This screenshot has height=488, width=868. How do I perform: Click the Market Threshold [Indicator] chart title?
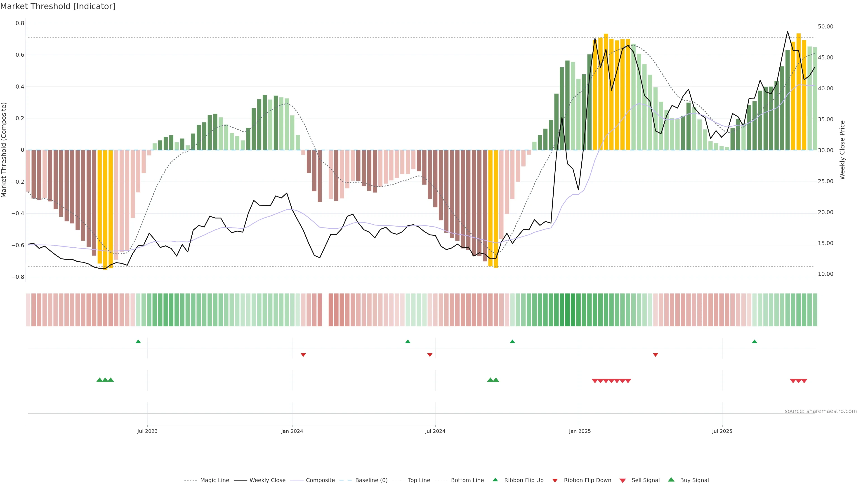(58, 6)
